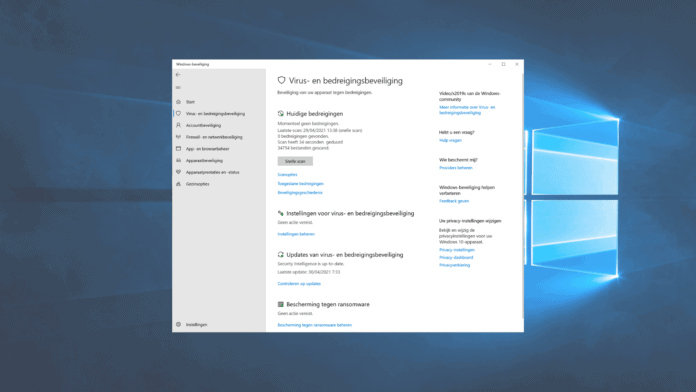Click the Start home icon in sidebar
This screenshot has width=696, height=392.
click(178, 102)
